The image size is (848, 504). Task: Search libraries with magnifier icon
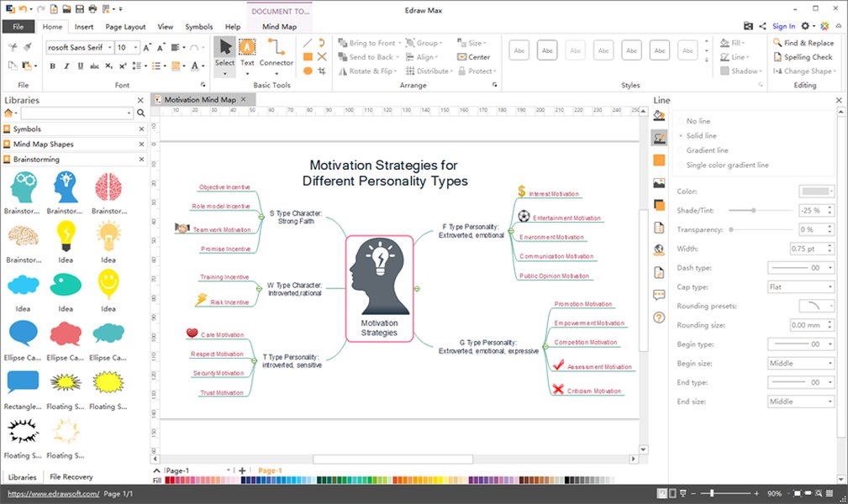coord(140,113)
